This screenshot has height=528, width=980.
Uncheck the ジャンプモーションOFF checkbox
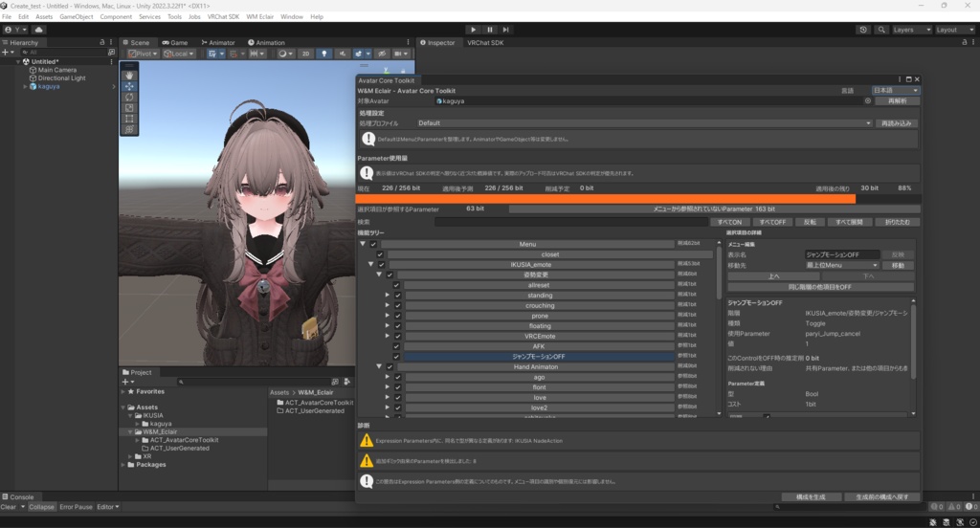pos(396,357)
